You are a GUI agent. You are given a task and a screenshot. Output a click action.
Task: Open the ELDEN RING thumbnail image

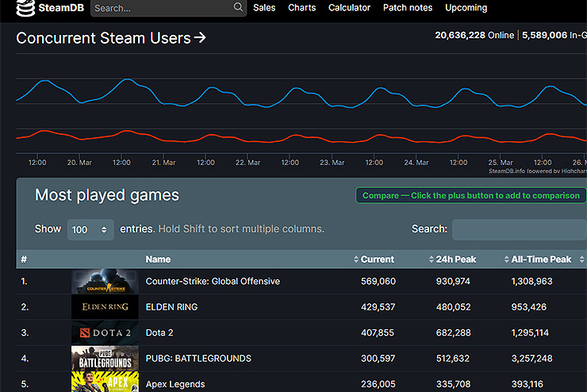[x=105, y=306]
